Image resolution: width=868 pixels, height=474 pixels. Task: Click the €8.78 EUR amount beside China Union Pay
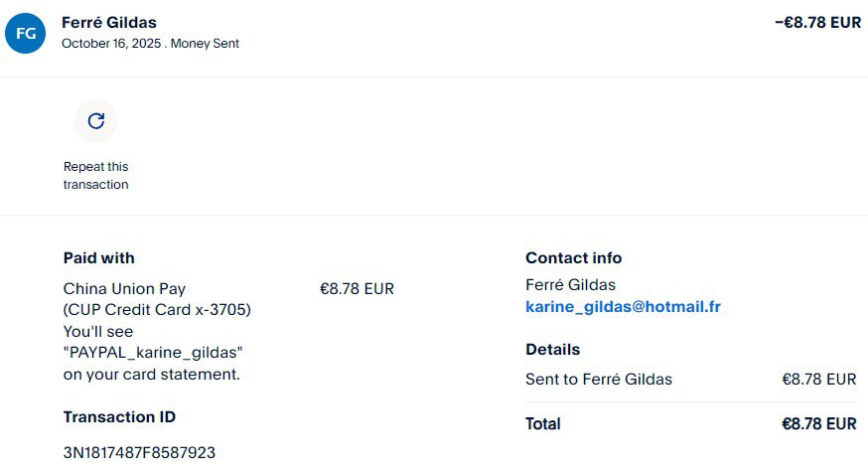click(357, 289)
